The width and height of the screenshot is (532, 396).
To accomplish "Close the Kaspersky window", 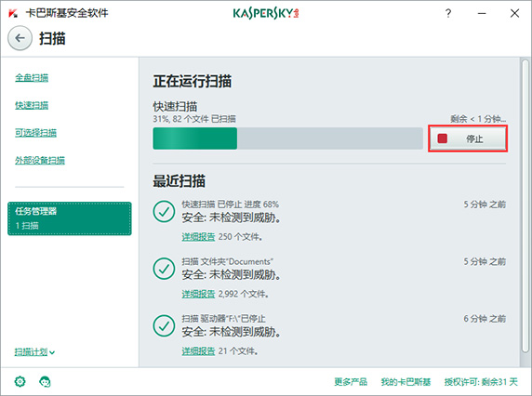I will pos(514,13).
